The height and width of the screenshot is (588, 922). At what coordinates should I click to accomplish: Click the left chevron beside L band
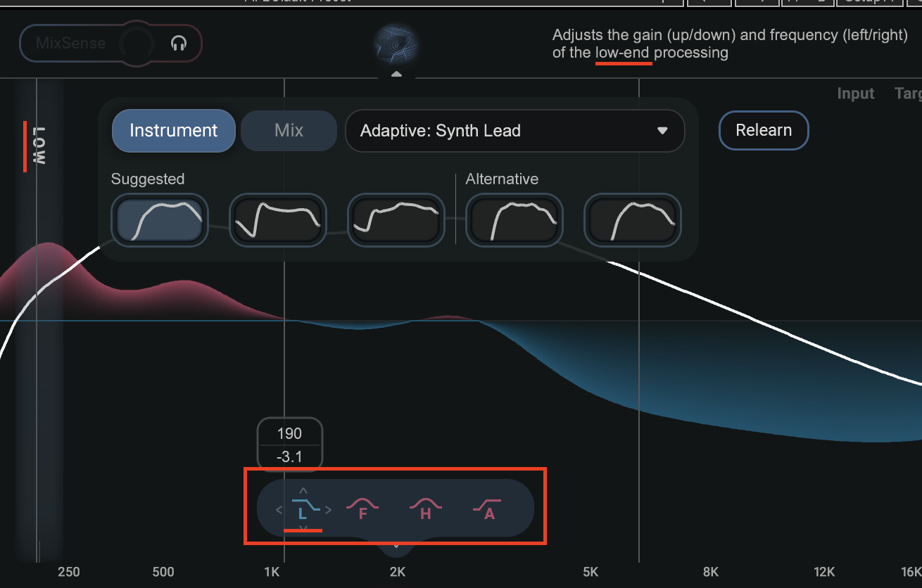pyautogui.click(x=279, y=510)
